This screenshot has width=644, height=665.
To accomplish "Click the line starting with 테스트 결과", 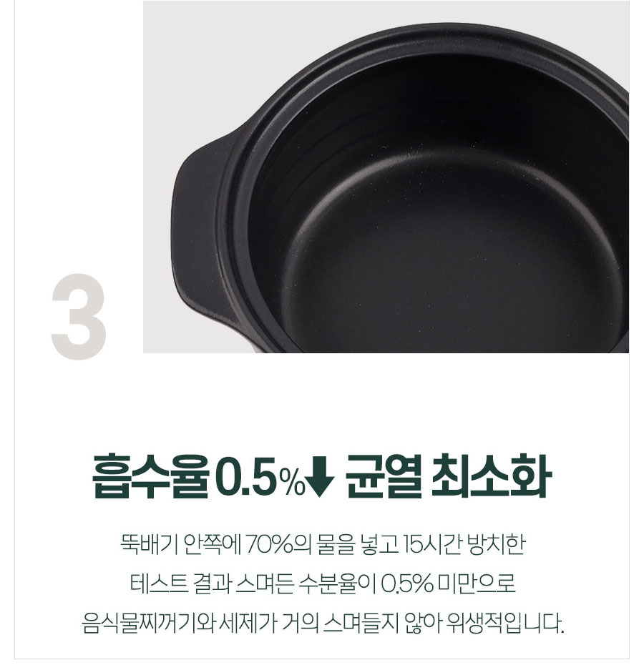I will [323, 584].
